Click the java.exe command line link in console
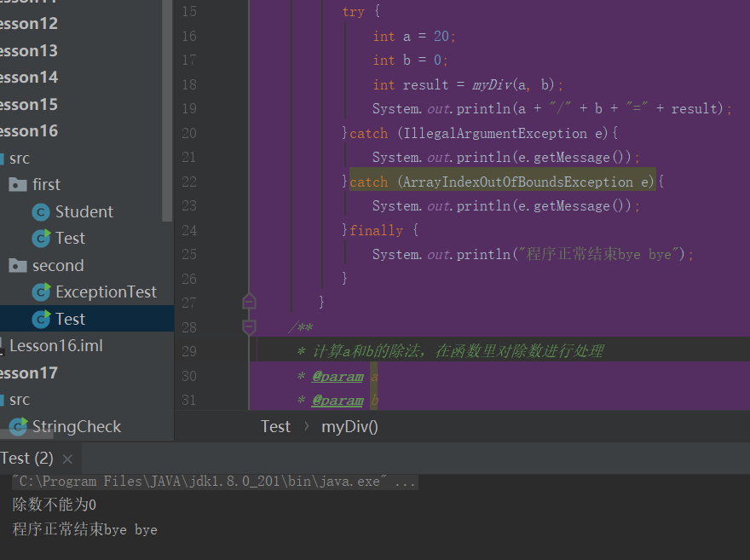Screen dimensions: 750x560 pyautogui.click(x=215, y=482)
